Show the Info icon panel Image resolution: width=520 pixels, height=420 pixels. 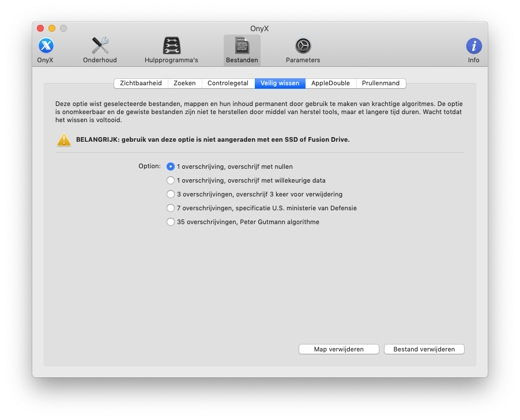click(x=473, y=50)
